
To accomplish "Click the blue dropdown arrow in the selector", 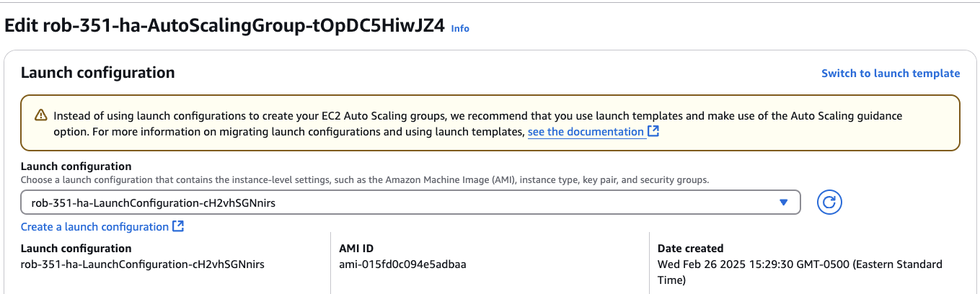I will [x=784, y=203].
